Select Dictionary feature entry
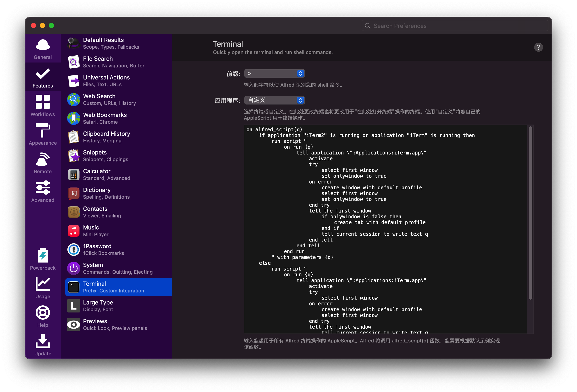This screenshot has height=392, width=577. (x=119, y=193)
